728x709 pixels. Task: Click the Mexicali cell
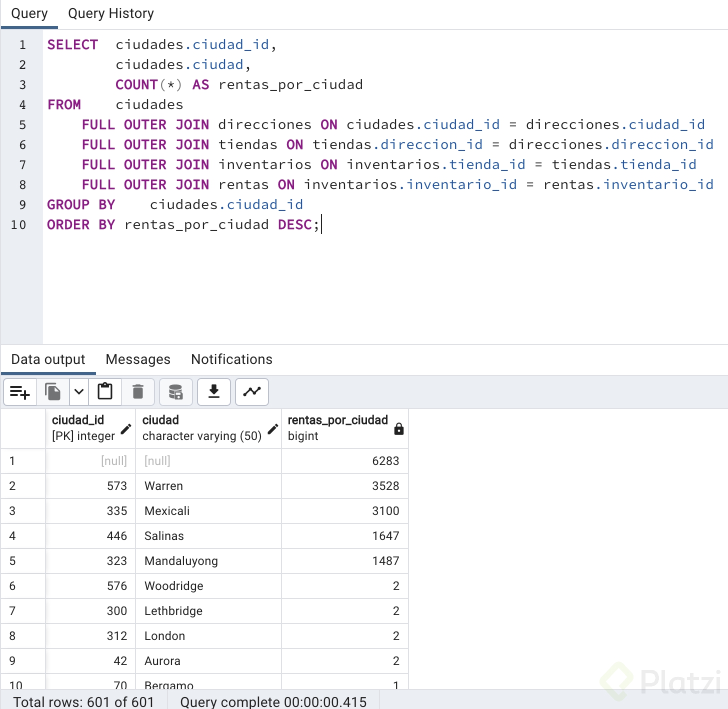[208, 511]
